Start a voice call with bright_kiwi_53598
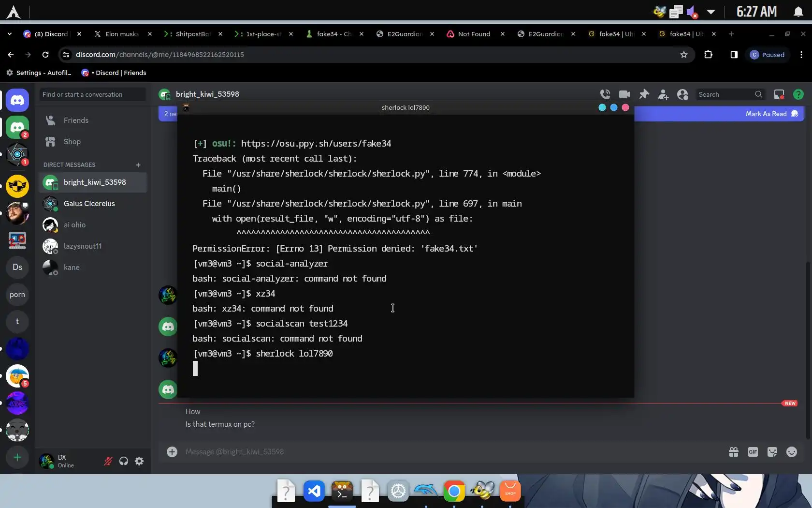This screenshot has height=508, width=812. point(605,94)
